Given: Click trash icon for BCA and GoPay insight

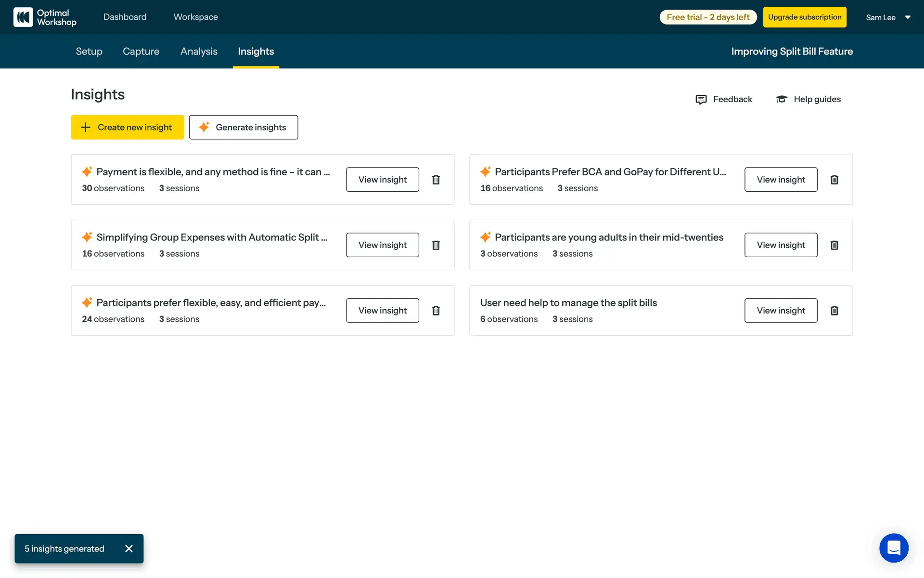Looking at the screenshot, I should [x=834, y=180].
